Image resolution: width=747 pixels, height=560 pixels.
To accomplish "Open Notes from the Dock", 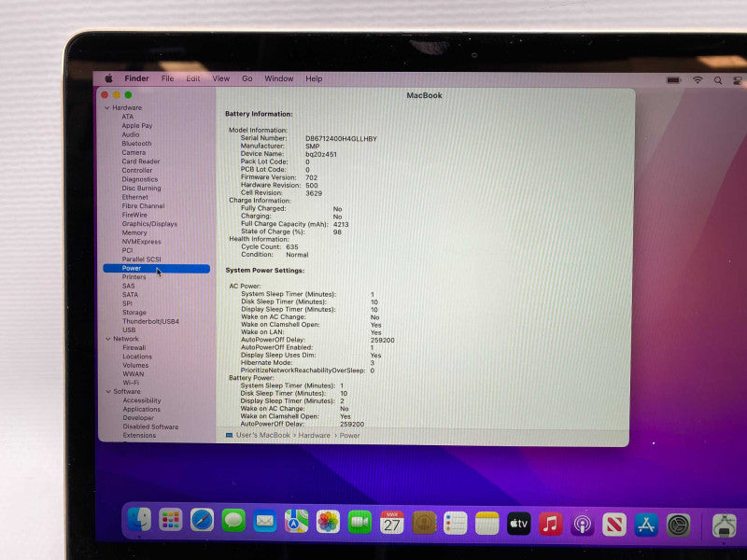I will pyautogui.click(x=486, y=524).
